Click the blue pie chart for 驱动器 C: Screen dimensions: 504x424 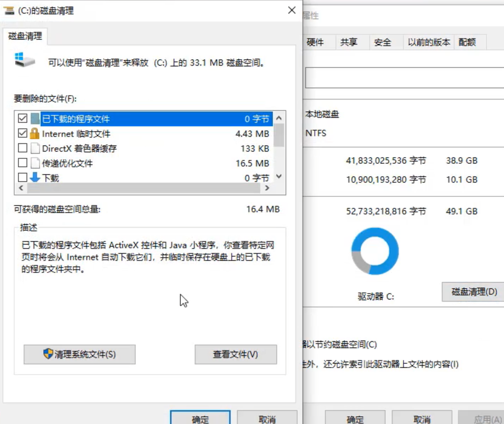click(x=374, y=251)
